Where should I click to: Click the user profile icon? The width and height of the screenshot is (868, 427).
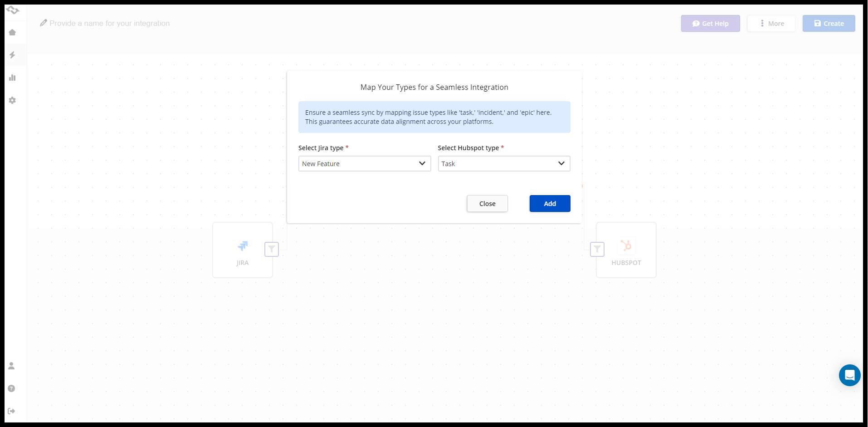coord(12,366)
